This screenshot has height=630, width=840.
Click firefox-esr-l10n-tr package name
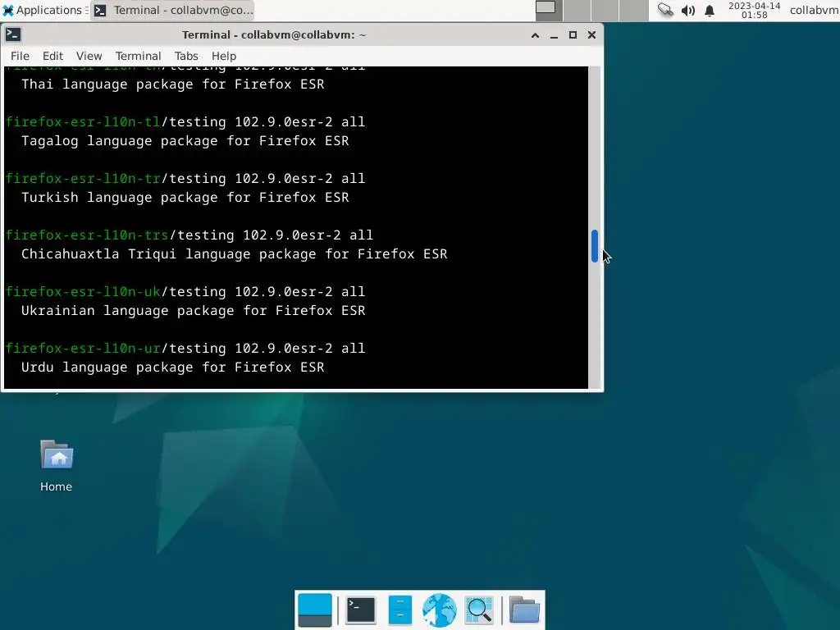coord(83,178)
